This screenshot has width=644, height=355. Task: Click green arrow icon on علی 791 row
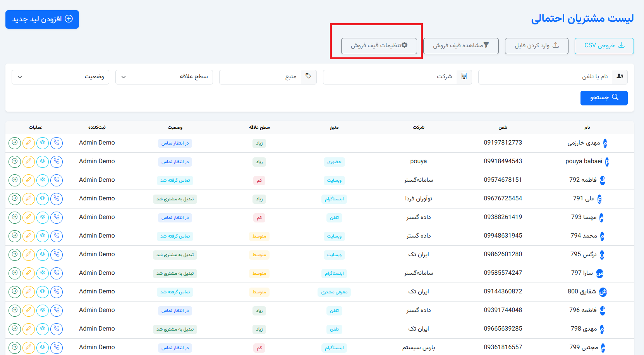[x=14, y=199]
